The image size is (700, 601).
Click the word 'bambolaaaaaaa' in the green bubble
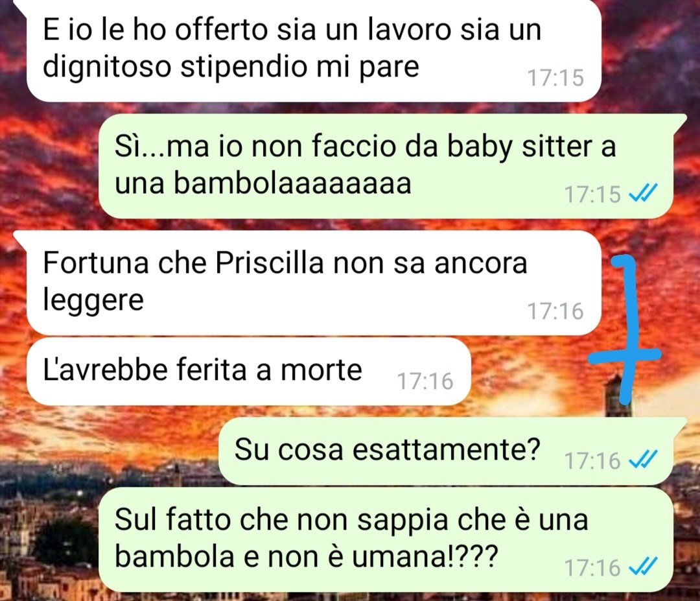pos(292,183)
